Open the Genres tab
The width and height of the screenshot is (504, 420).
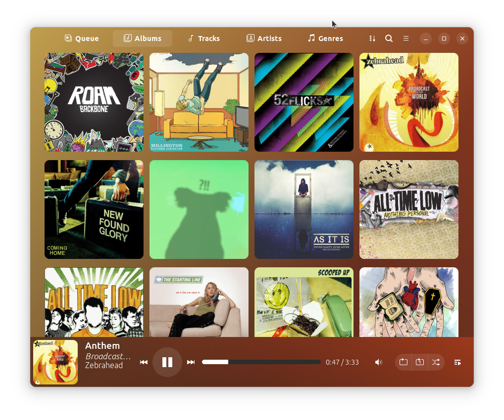click(325, 39)
